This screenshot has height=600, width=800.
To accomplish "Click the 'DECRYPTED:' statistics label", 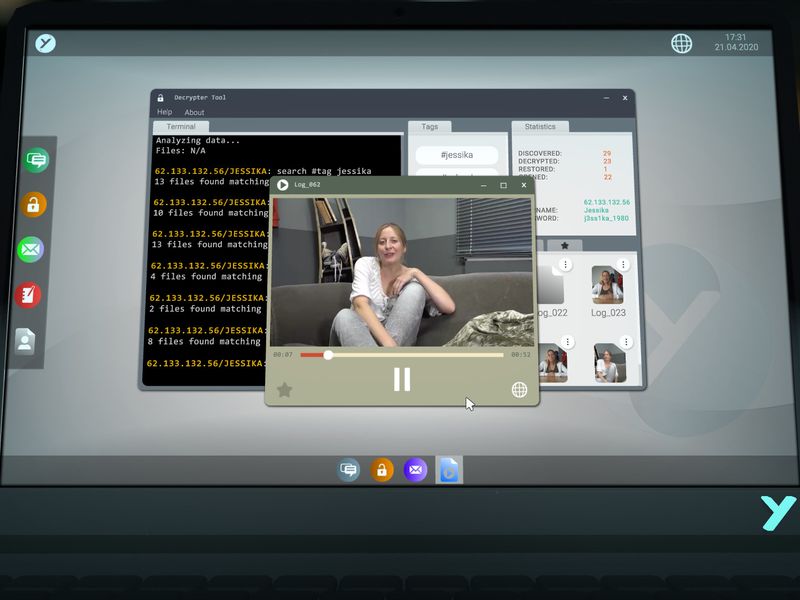I will pyautogui.click(x=539, y=161).
